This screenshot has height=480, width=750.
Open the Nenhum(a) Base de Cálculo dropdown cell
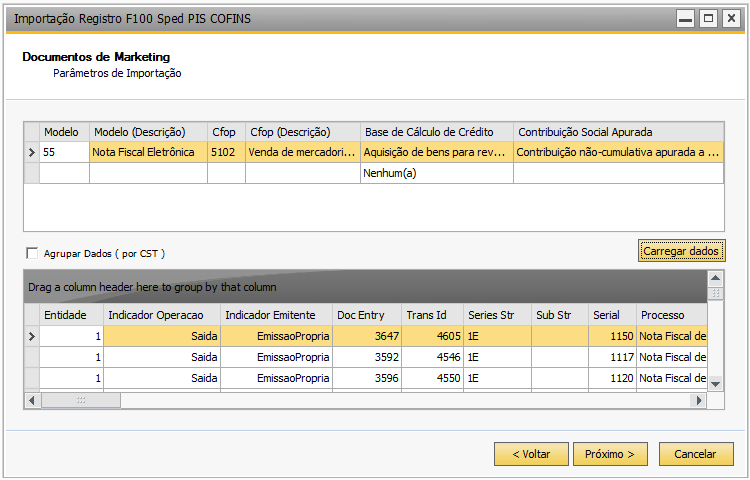pyautogui.click(x=437, y=173)
